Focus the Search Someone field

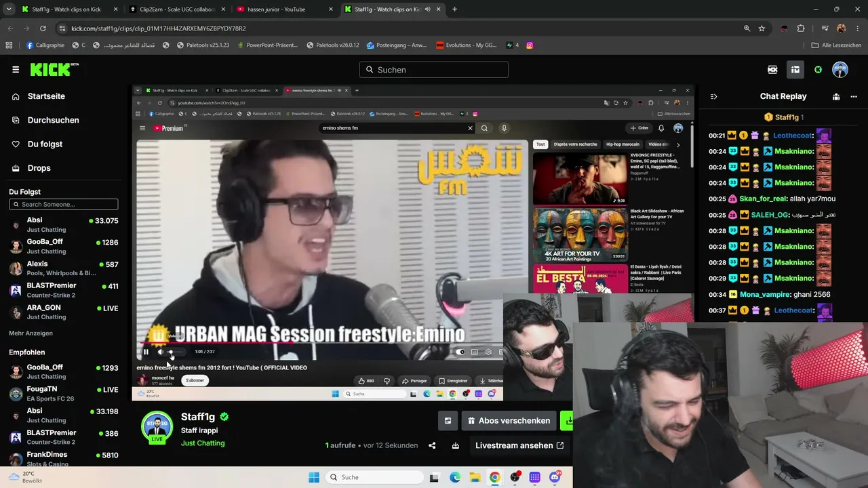point(64,204)
